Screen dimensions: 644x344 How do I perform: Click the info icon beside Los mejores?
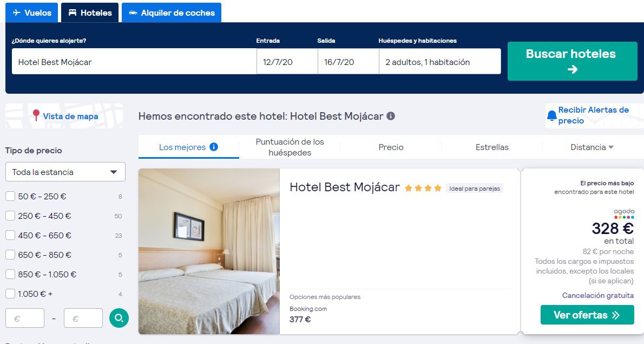214,147
